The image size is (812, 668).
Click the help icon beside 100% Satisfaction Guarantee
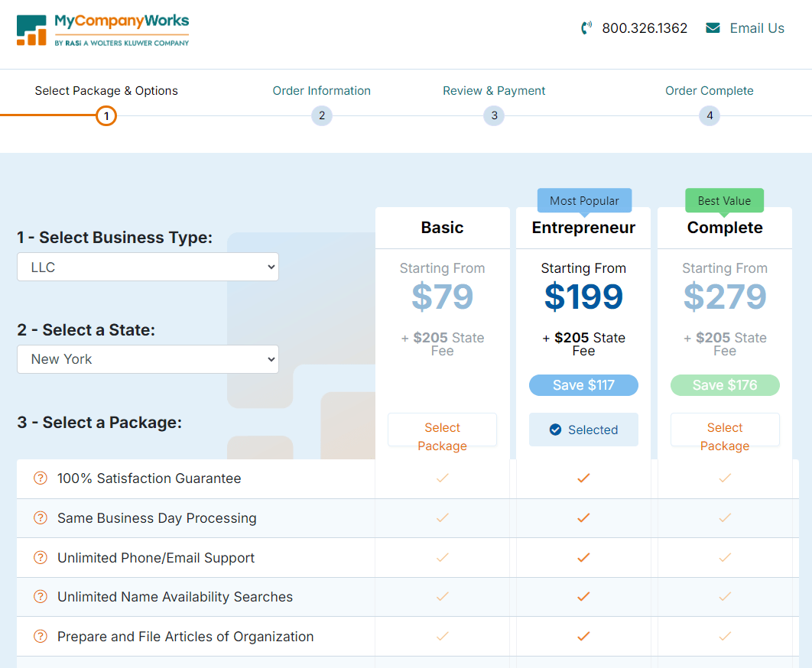coord(40,478)
